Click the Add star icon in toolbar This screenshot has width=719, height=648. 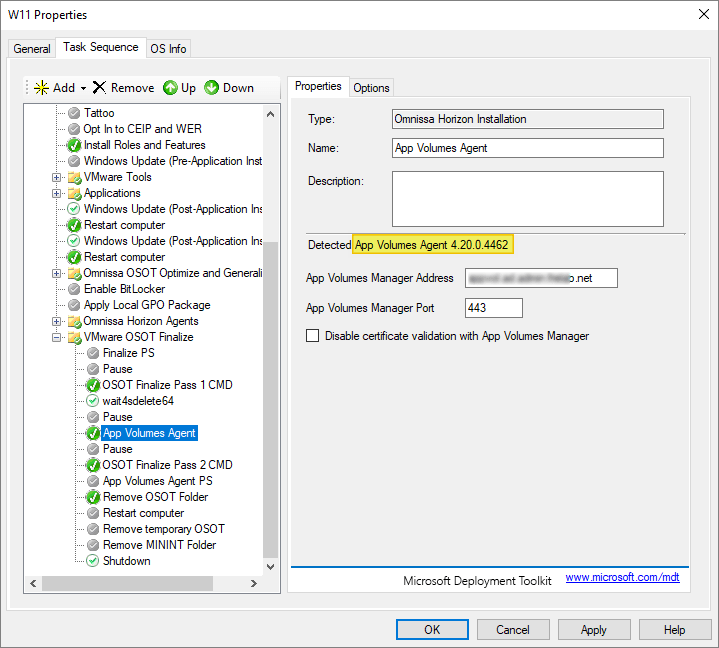(x=41, y=88)
